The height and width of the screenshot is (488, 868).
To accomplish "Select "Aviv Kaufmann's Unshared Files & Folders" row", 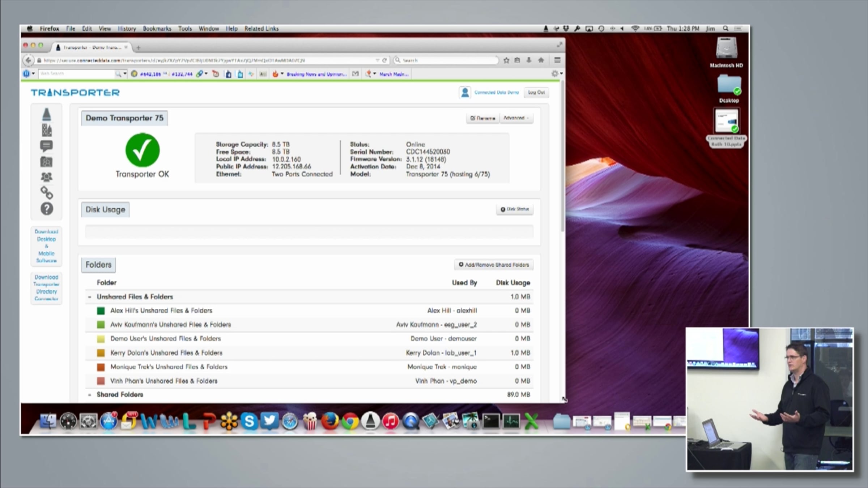I will click(309, 325).
